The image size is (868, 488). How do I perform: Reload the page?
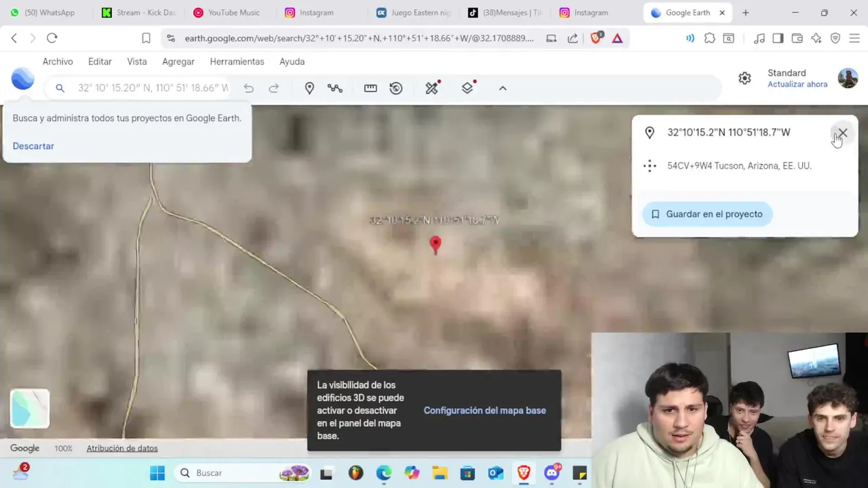point(52,38)
